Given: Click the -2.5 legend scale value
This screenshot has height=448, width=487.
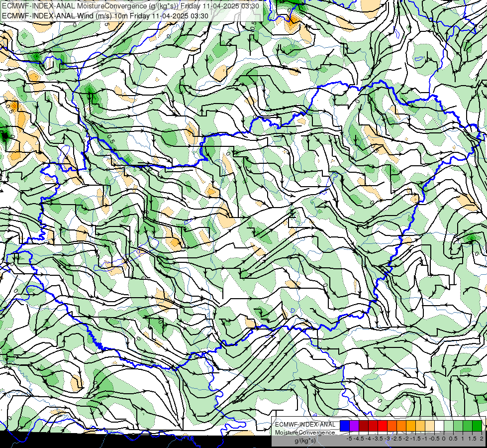Looking at the screenshot, I should point(396,439).
